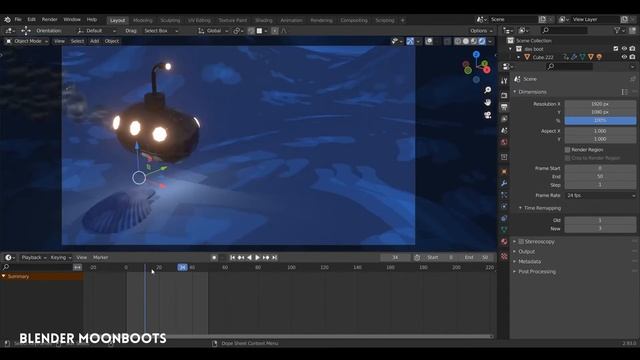Play the animation in reverse
This screenshot has width=640, height=360.
point(249,258)
